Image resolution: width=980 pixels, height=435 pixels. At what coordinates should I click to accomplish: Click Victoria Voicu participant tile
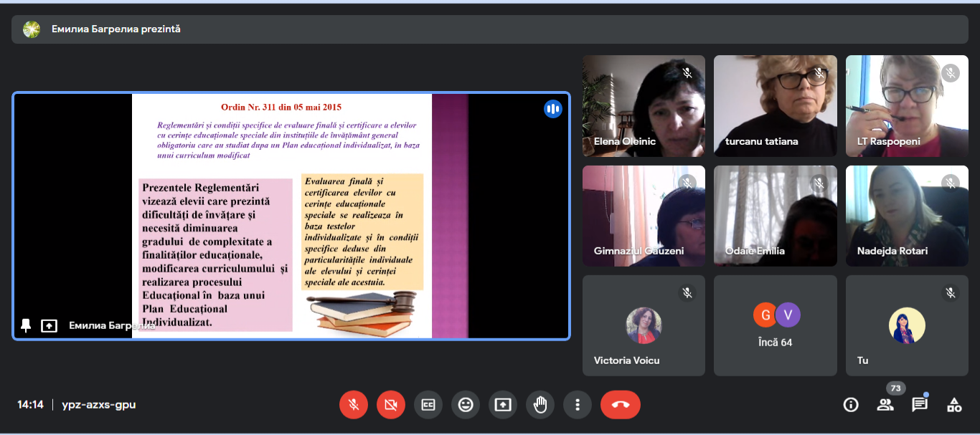(644, 326)
